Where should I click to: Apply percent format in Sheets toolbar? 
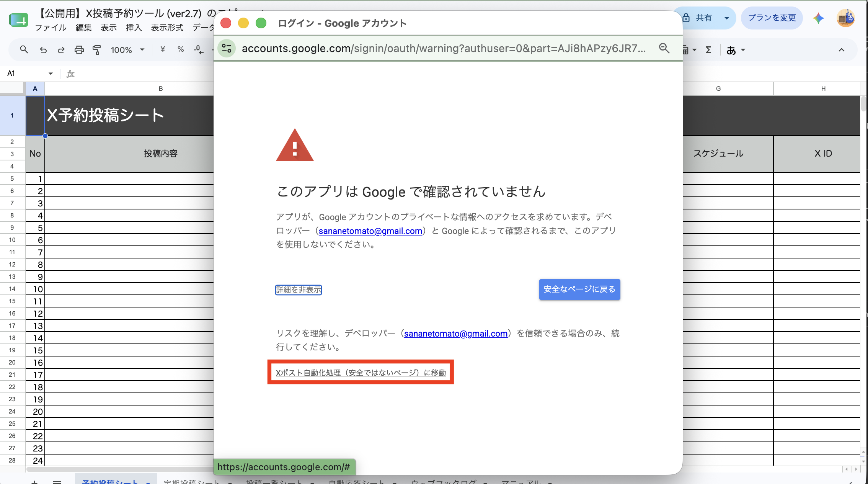tap(181, 50)
